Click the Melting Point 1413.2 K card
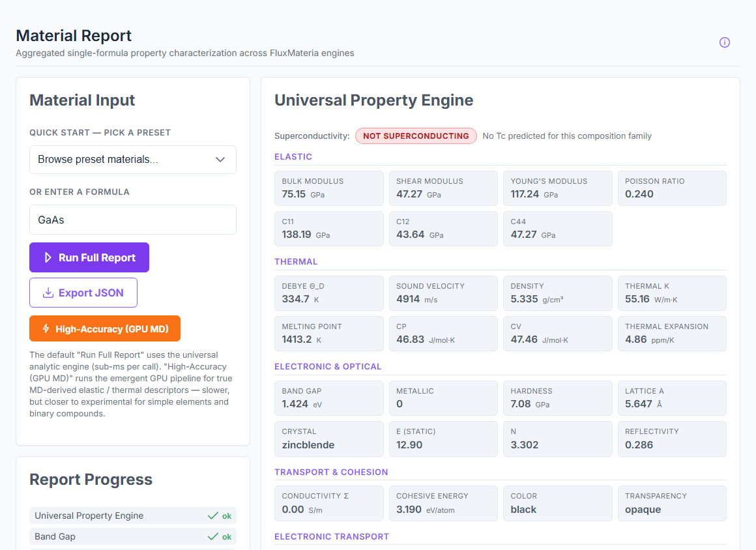This screenshot has width=756, height=550. [x=329, y=334]
